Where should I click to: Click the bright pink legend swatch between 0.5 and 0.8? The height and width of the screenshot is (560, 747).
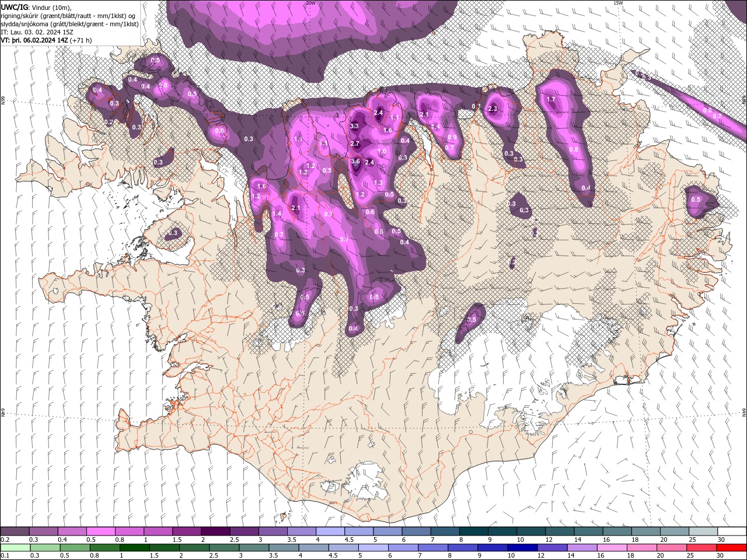pos(101,531)
